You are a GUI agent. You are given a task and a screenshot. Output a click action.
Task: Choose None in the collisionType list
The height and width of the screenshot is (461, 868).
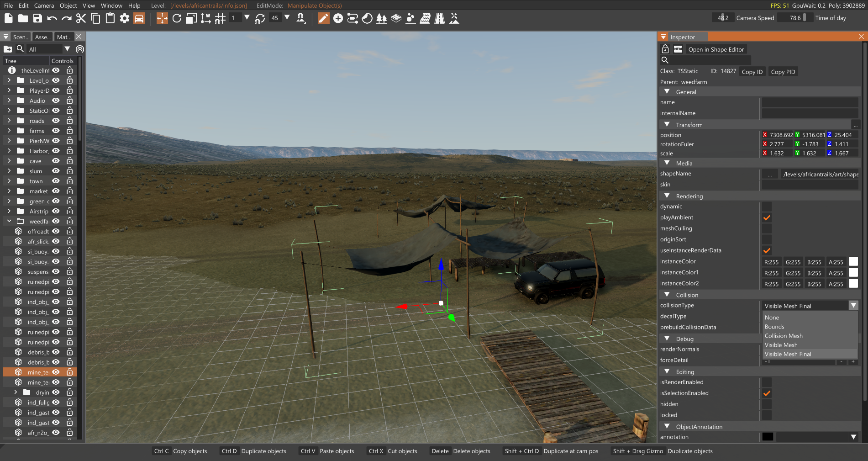[x=772, y=318]
